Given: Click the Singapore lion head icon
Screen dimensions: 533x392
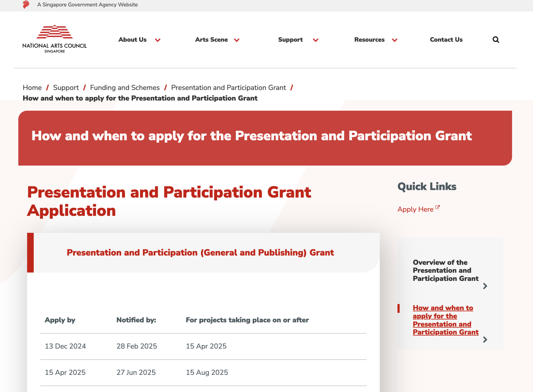Looking at the screenshot, I should click(x=26, y=5).
